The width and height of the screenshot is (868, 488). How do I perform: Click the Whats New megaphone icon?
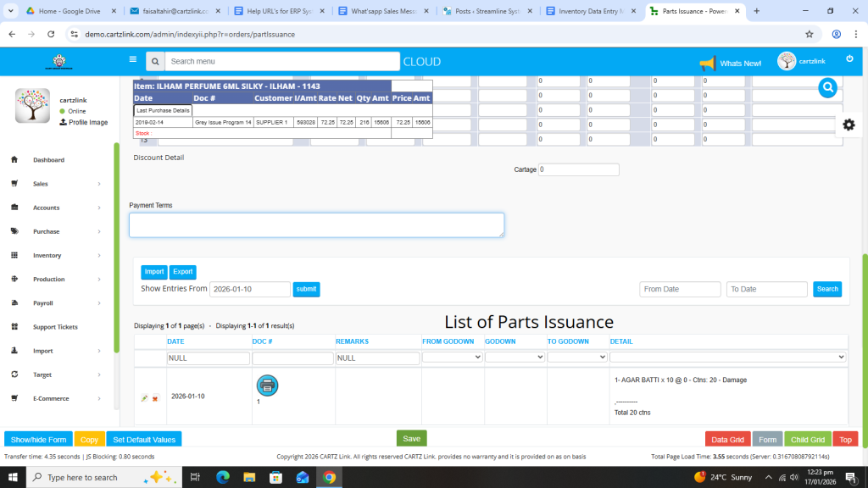pos(707,64)
